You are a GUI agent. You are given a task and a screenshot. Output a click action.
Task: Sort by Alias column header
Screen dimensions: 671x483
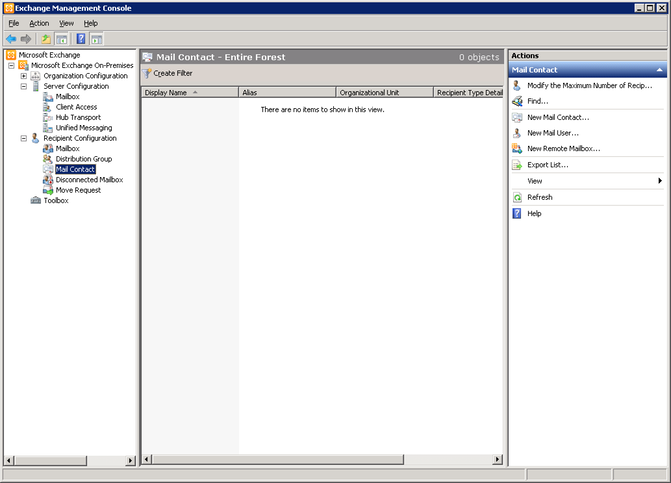[287, 92]
